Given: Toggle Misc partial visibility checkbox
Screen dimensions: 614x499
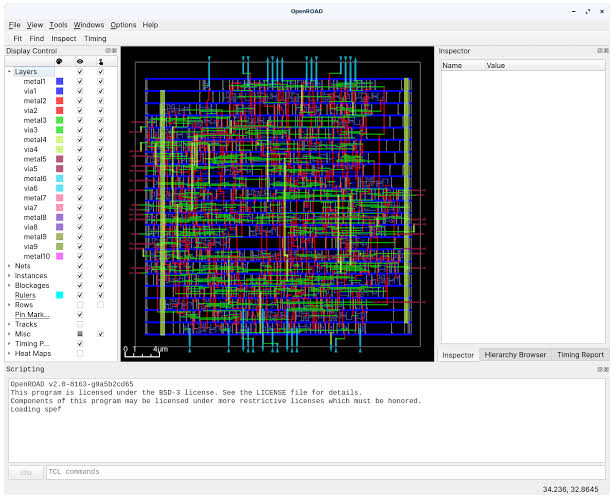Looking at the screenshot, I should tap(80, 334).
